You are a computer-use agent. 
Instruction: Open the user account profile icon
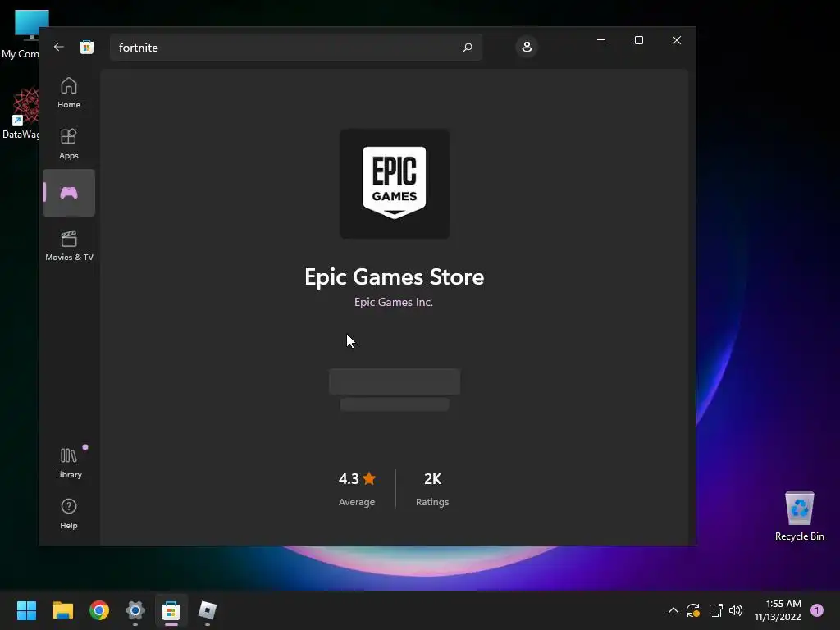(x=527, y=47)
